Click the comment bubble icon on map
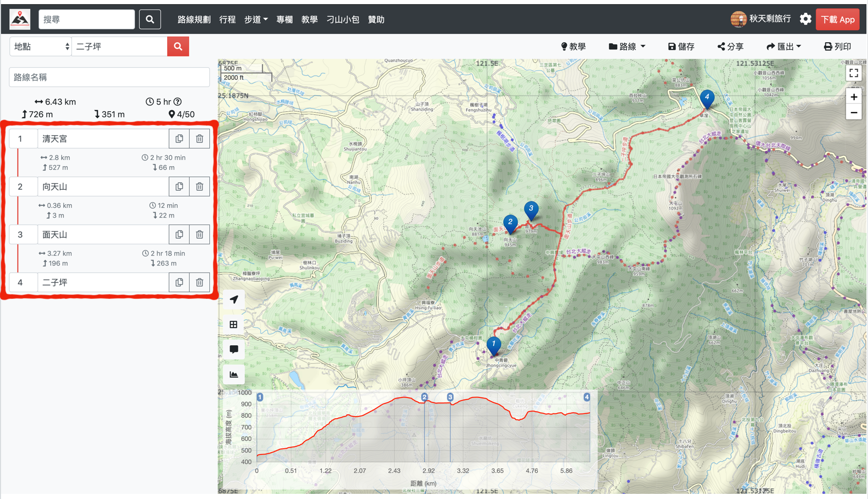The width and height of the screenshot is (868, 499). pyautogui.click(x=234, y=349)
